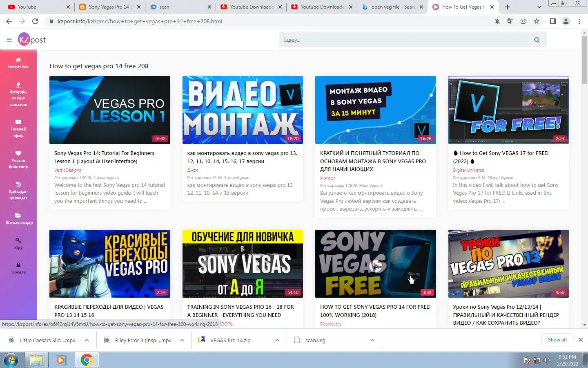The height and width of the screenshot is (368, 588).
Task: Open the trending sidebar item Қазірдің өзінде танымал
Action: pos(18,94)
